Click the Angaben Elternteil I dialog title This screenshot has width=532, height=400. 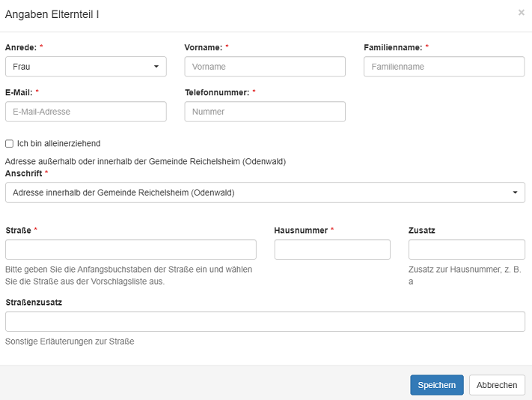point(52,14)
